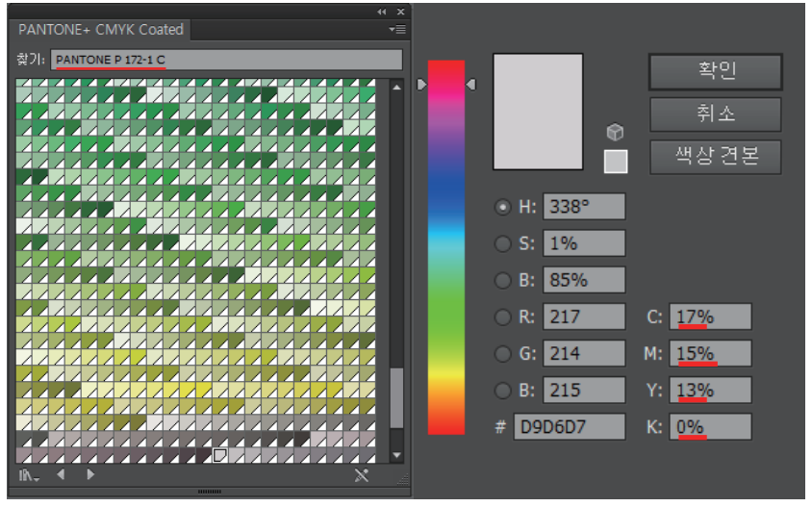Click the left hue slider arrow handle
This screenshot has width=812, height=507.
[421, 84]
